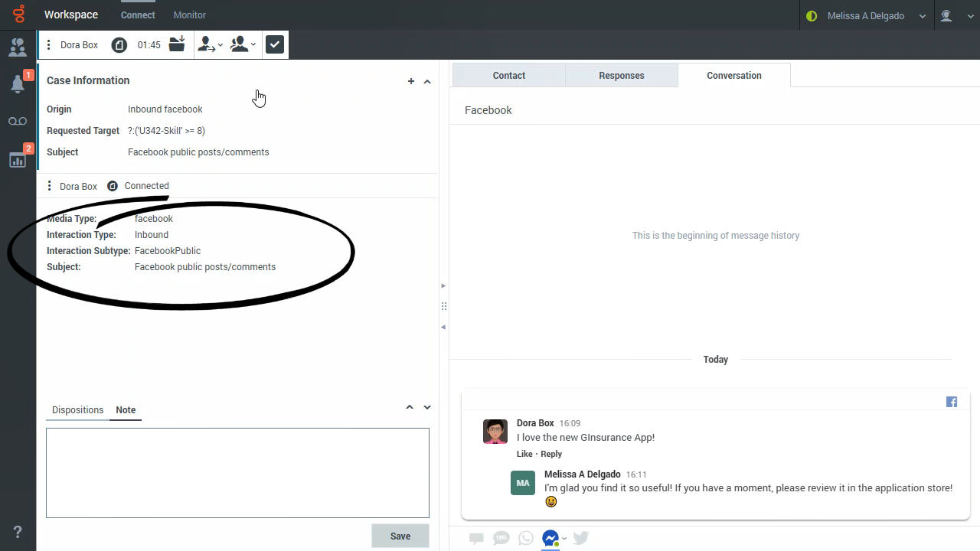This screenshot has width=980, height=551.
Task: Click Reply under Dora Box's comment
Action: 551,454
